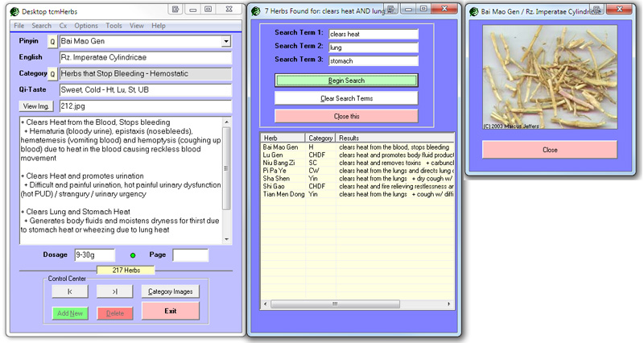Click the herb actions text area
The width and height of the screenshot is (644, 343).
point(122,180)
